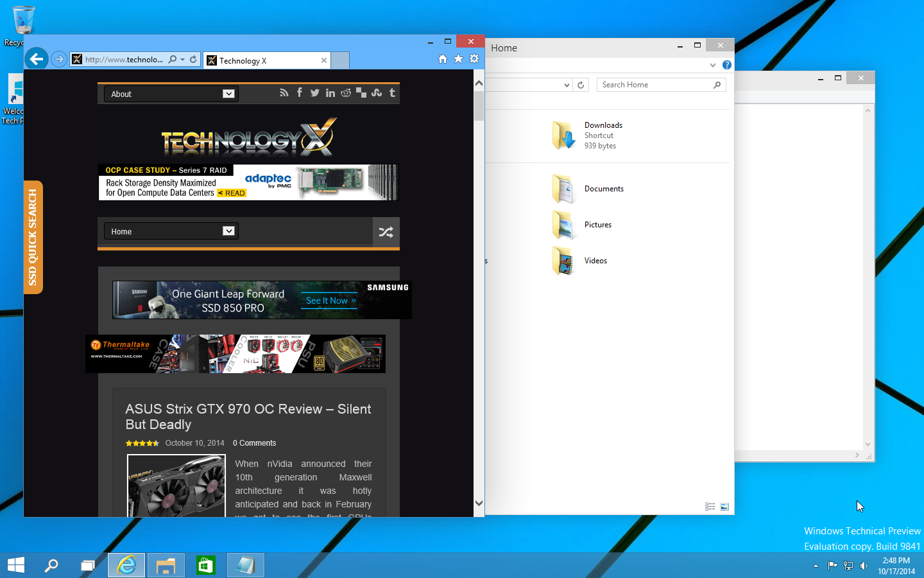This screenshot has height=578, width=924.
Task: Click the browser back arrow button
Action: [x=37, y=59]
